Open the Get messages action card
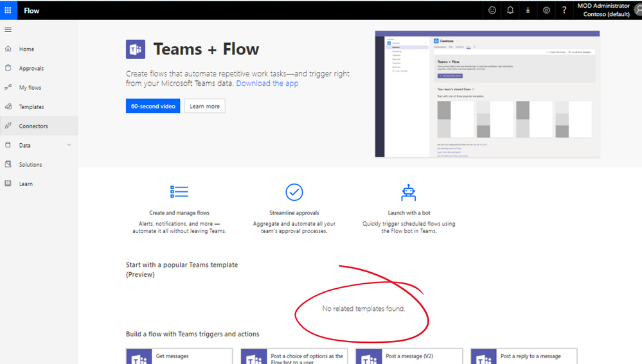 click(179, 356)
